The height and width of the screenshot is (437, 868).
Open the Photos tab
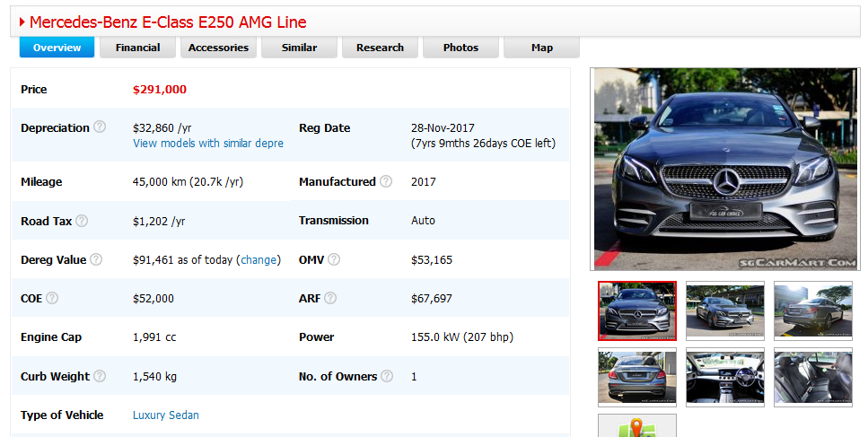[x=461, y=48]
